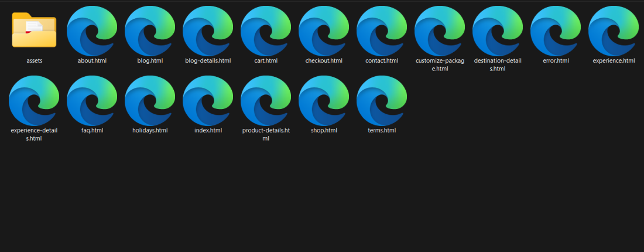Click the 'assets' folder name label
Screen dimensions: 644x252
click(x=35, y=61)
